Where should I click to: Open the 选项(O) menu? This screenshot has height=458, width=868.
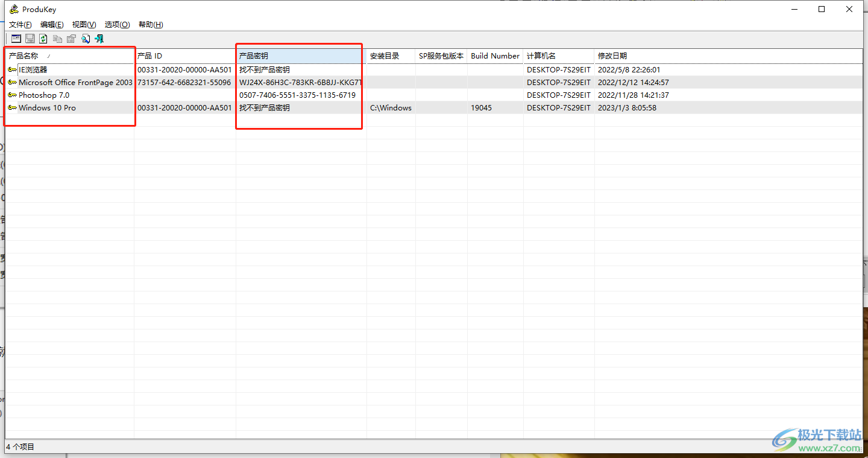(117, 25)
